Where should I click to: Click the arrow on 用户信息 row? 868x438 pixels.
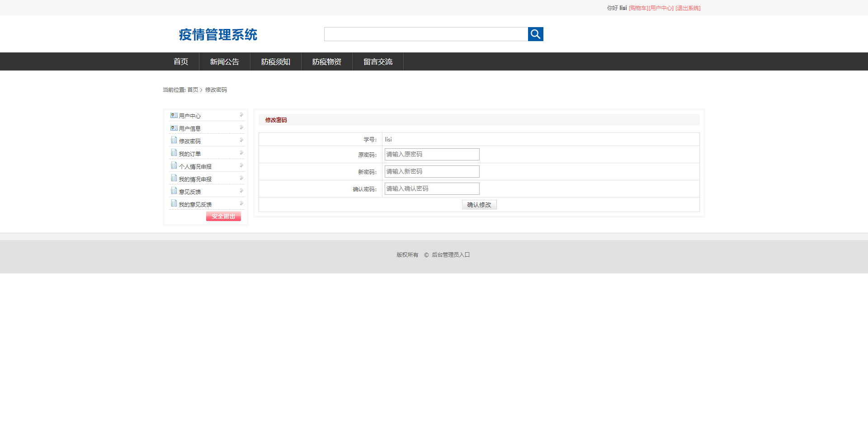pyautogui.click(x=241, y=127)
